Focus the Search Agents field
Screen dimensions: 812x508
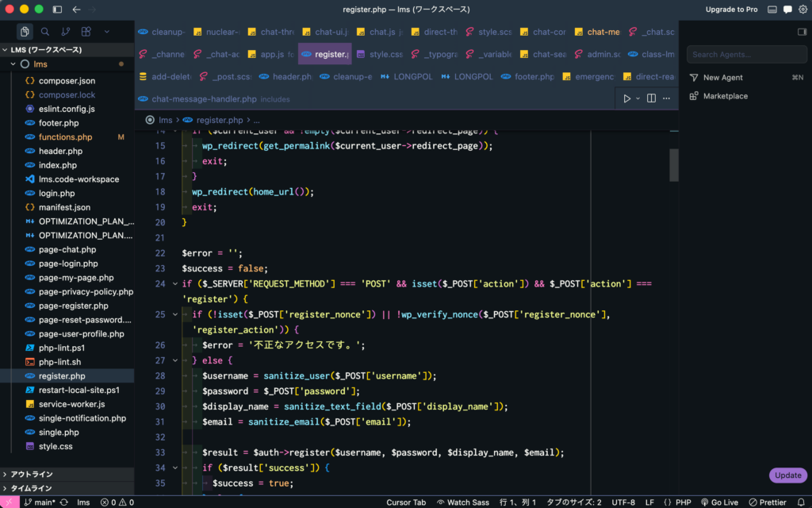pyautogui.click(x=746, y=55)
